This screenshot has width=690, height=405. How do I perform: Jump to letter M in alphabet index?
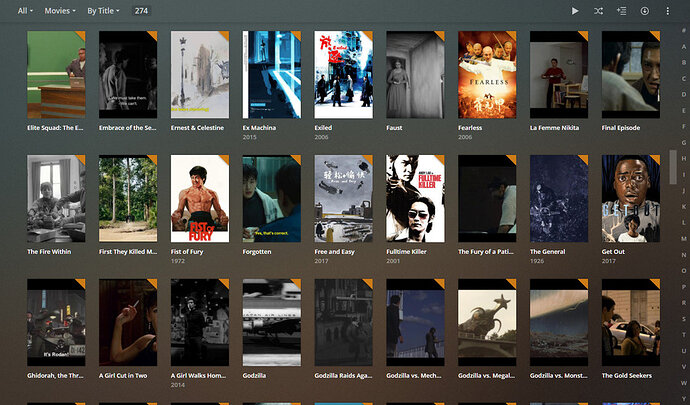click(x=684, y=239)
